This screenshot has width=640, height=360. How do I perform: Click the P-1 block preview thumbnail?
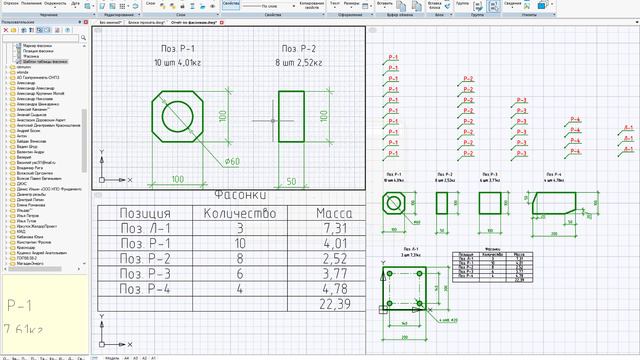[x=44, y=314]
